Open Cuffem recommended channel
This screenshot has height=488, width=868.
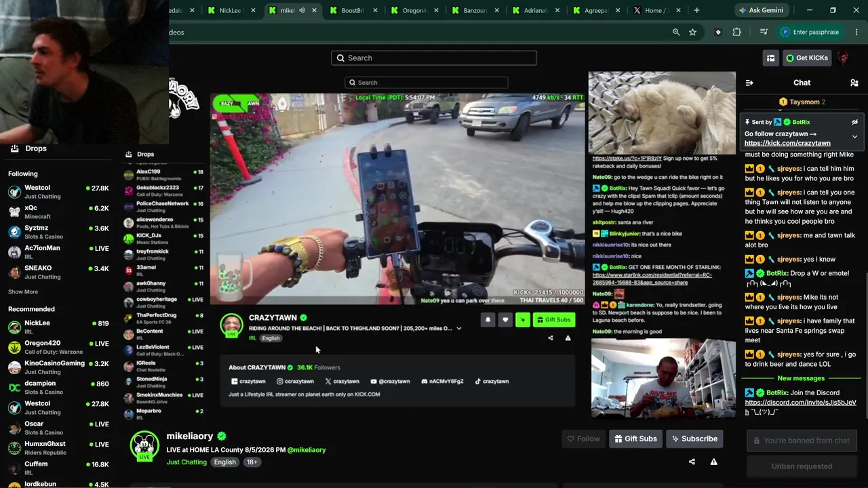(x=59, y=468)
